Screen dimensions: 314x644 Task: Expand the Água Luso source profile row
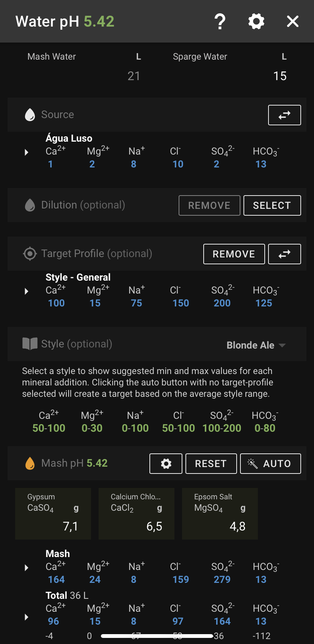point(27,152)
